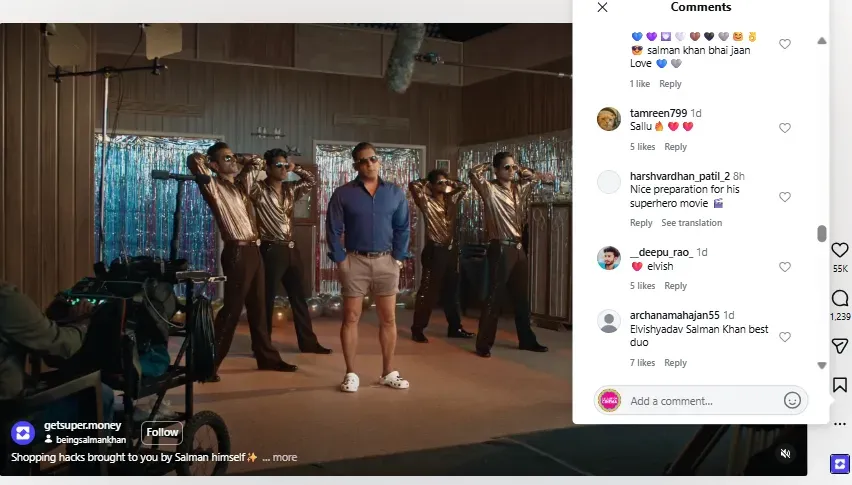852x485 pixels.
Task: Like the reel with heart icon
Action: pos(840,250)
